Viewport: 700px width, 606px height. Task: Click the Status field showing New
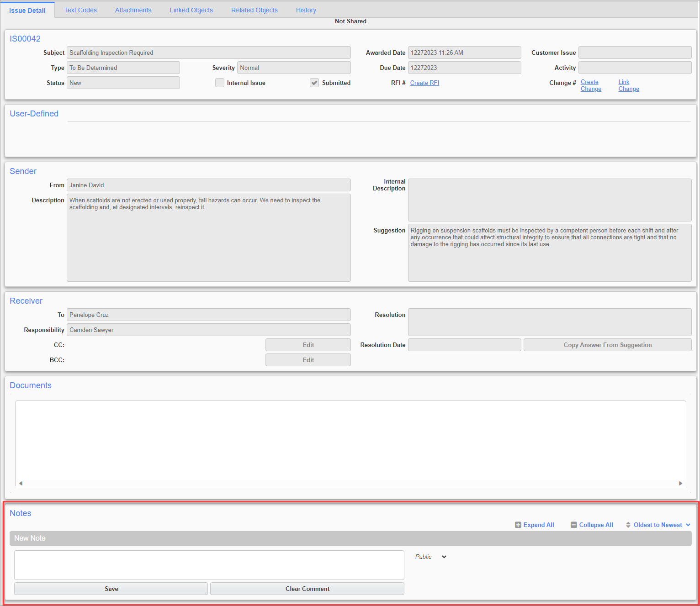point(123,83)
